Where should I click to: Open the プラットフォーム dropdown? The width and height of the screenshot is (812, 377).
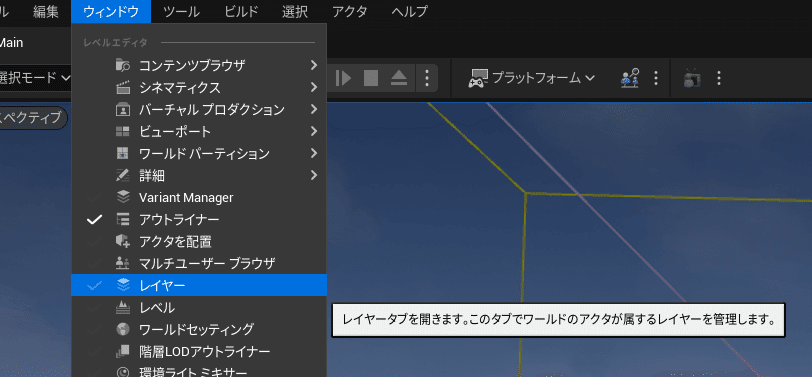pyautogui.click(x=532, y=78)
